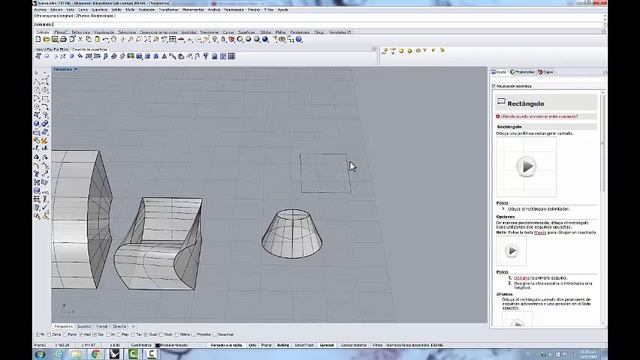Open the Edit Layers icon
The image size is (640, 360).
[x=231, y=39]
